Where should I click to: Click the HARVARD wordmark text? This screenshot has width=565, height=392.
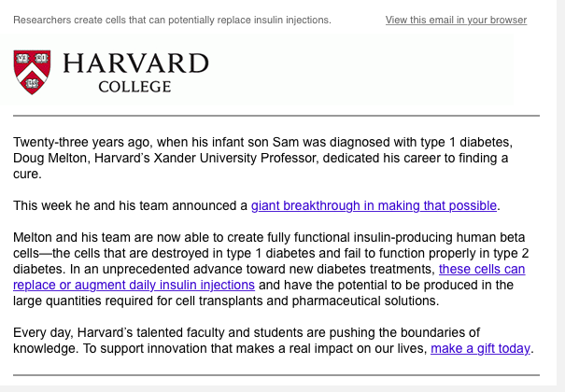[134, 64]
